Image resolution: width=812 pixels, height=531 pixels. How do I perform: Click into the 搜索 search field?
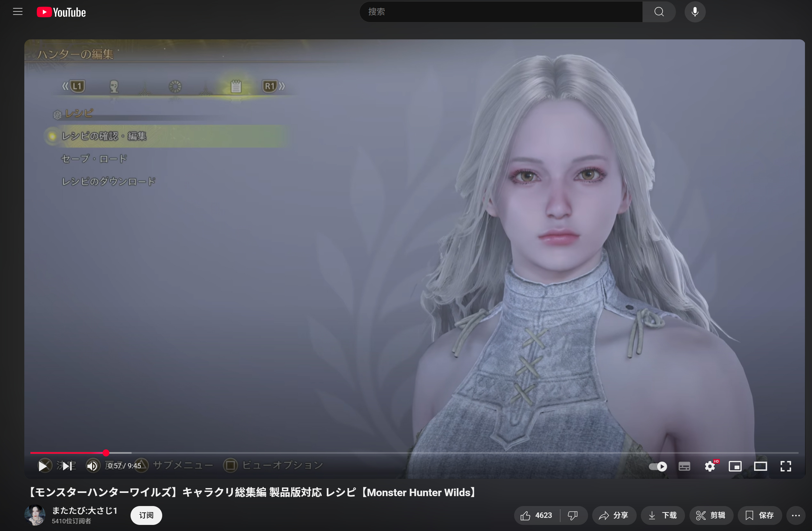(501, 12)
